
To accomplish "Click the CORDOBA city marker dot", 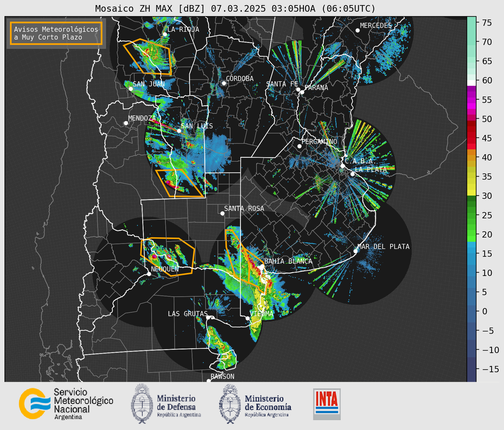I will pyautogui.click(x=224, y=83).
